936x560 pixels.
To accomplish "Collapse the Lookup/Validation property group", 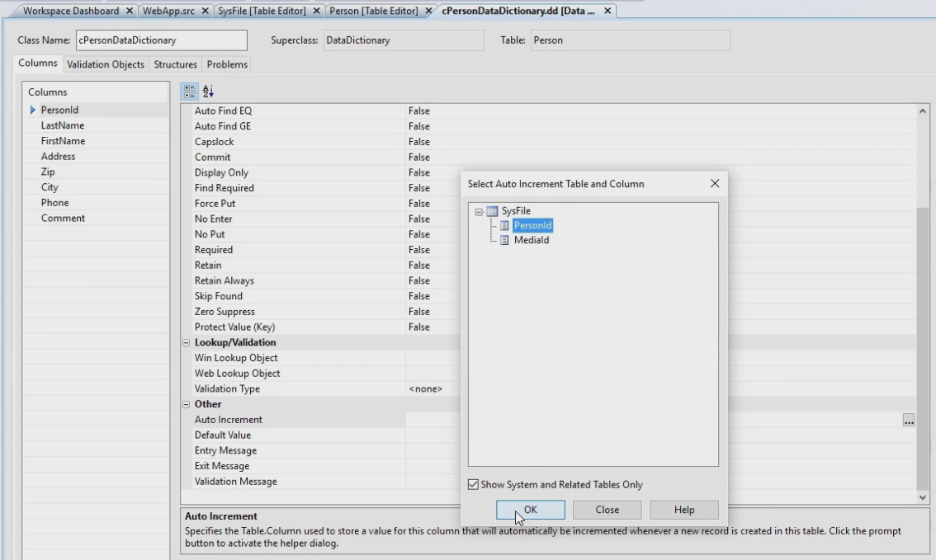I will pos(187,342).
